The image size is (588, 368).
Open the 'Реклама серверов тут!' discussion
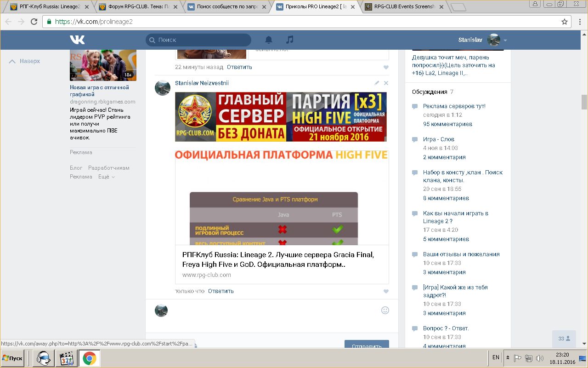454,106
